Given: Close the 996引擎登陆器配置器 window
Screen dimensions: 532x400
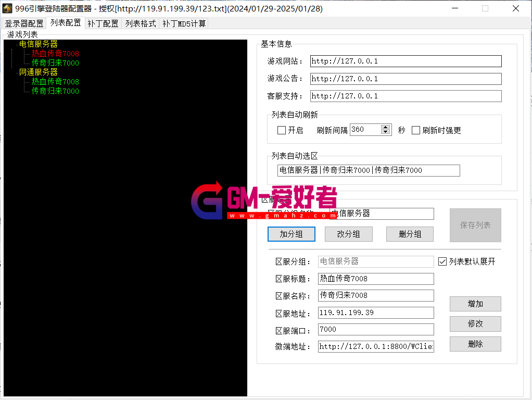Looking at the screenshot, I should (x=516, y=8).
